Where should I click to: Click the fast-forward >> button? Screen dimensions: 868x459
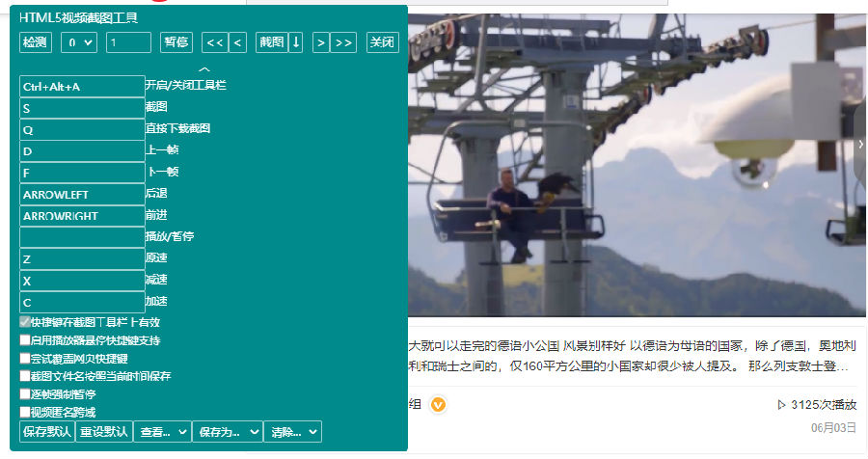(x=343, y=42)
